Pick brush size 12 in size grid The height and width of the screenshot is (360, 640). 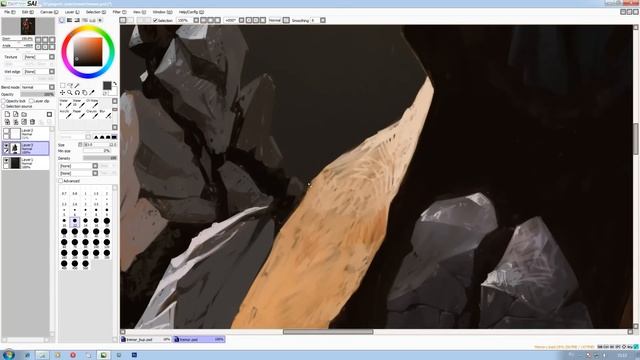point(75,222)
